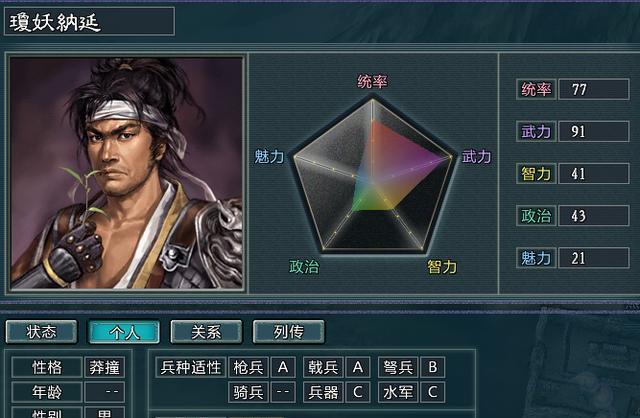
Task: Open the 关系 tab
Action: (206, 332)
